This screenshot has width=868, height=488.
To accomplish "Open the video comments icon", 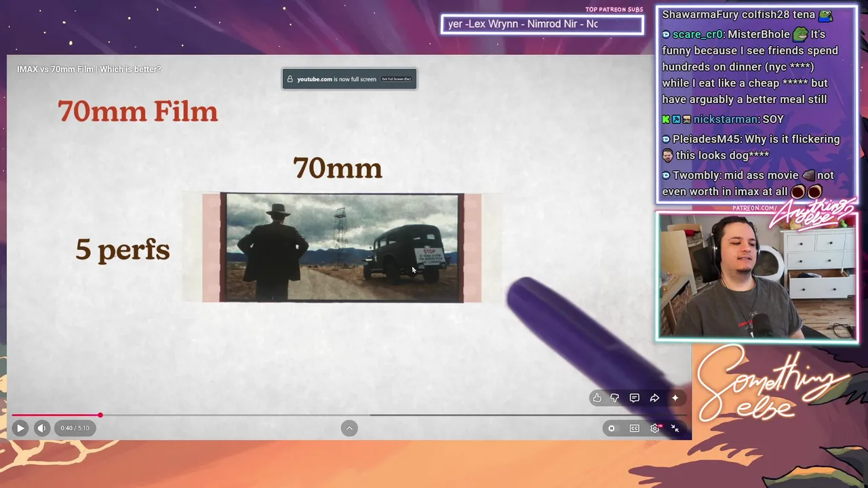I will click(635, 398).
